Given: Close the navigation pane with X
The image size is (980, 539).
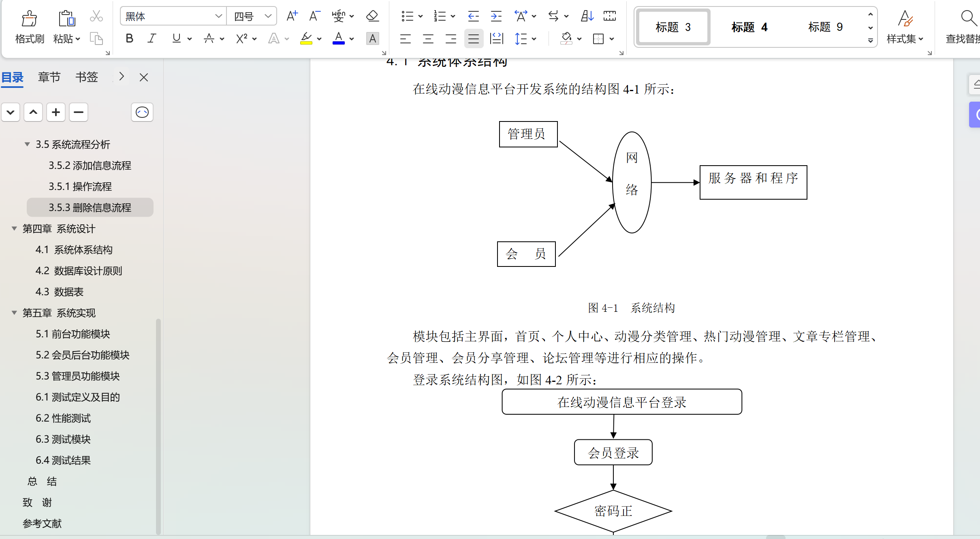Looking at the screenshot, I should point(144,77).
